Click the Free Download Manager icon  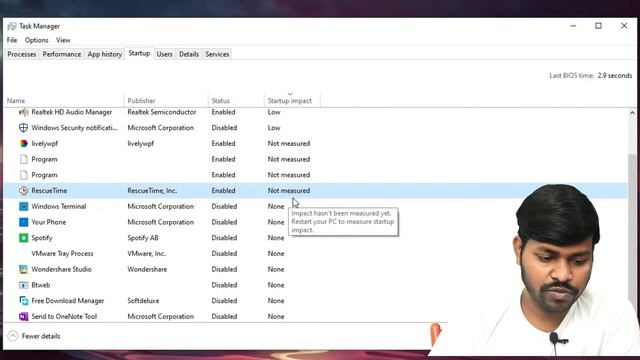click(x=23, y=301)
